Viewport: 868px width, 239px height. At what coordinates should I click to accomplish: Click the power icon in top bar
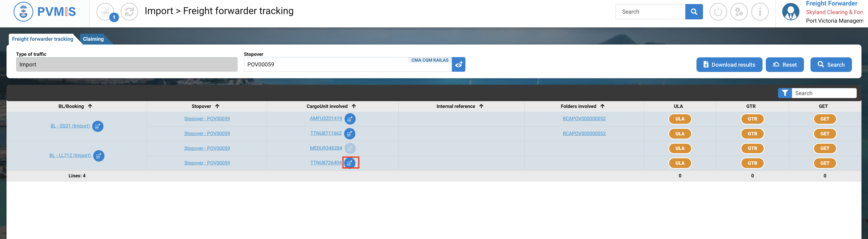(x=718, y=12)
